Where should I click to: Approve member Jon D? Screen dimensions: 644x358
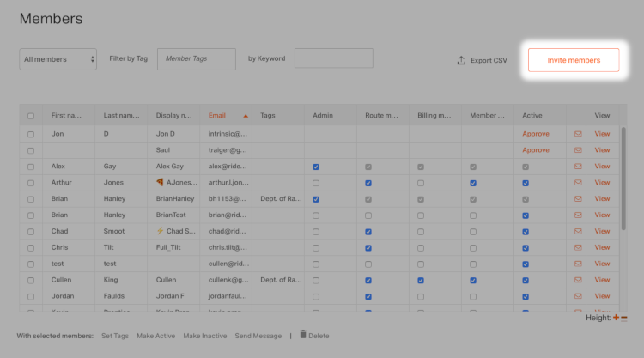pos(536,134)
